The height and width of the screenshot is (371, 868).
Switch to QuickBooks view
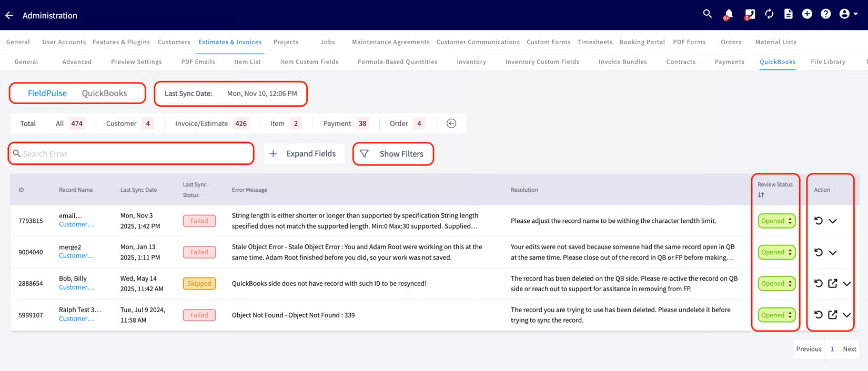(104, 93)
